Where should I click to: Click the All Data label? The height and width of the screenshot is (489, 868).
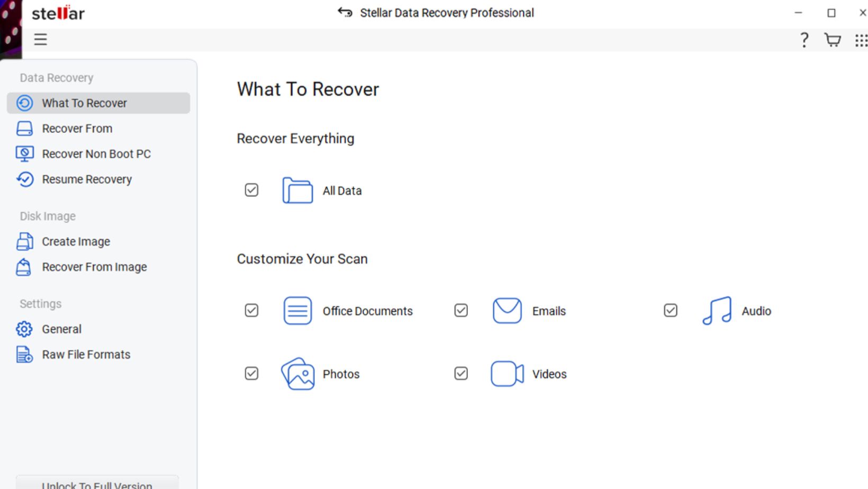tap(342, 191)
